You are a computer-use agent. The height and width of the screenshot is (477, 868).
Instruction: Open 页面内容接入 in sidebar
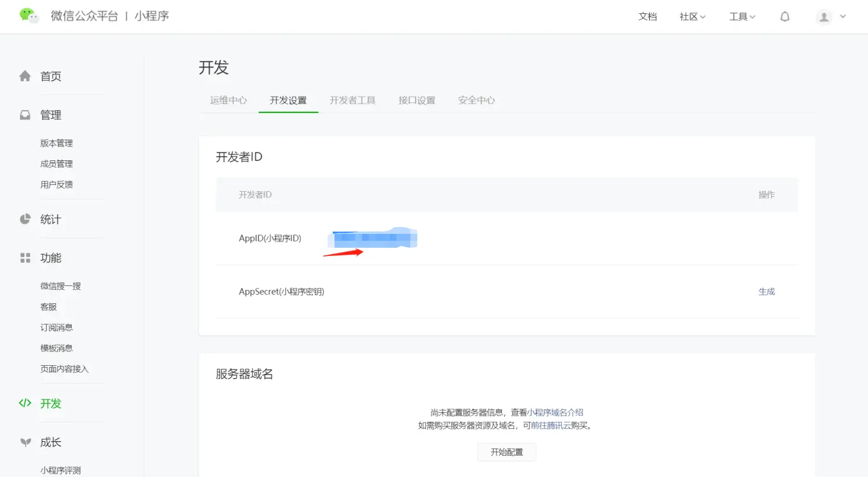64,369
